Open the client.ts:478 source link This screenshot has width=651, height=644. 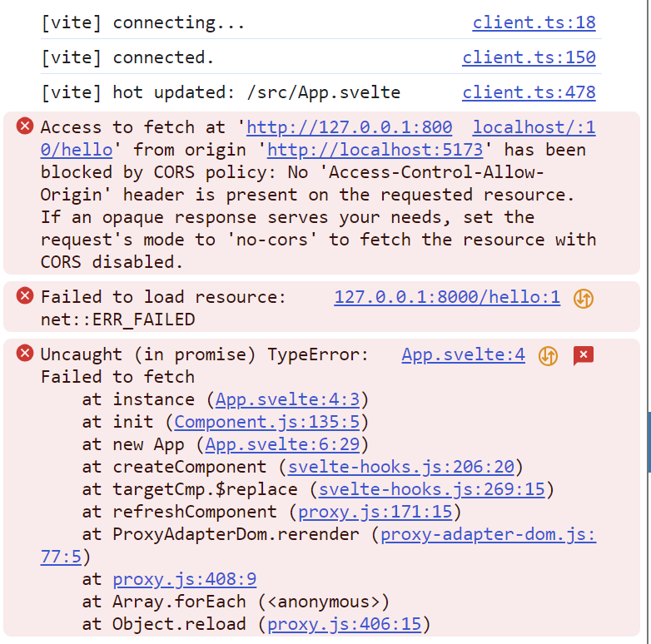pos(529,92)
